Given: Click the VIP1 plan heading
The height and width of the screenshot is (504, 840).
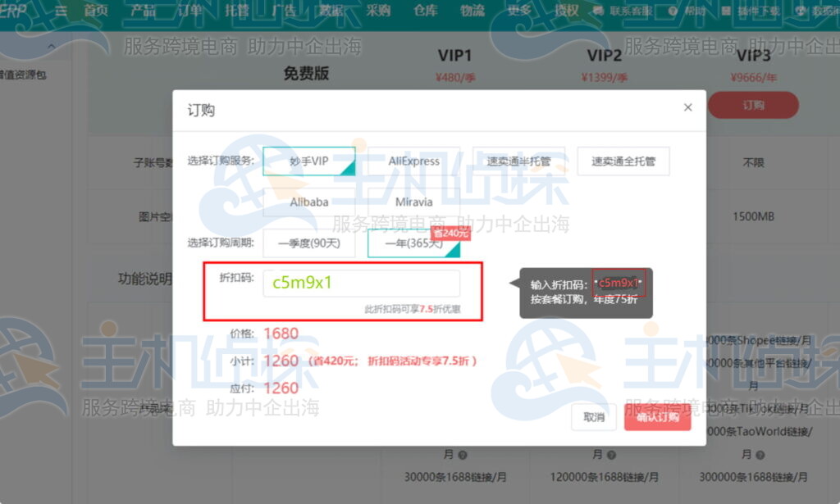Looking at the screenshot, I should (454, 56).
